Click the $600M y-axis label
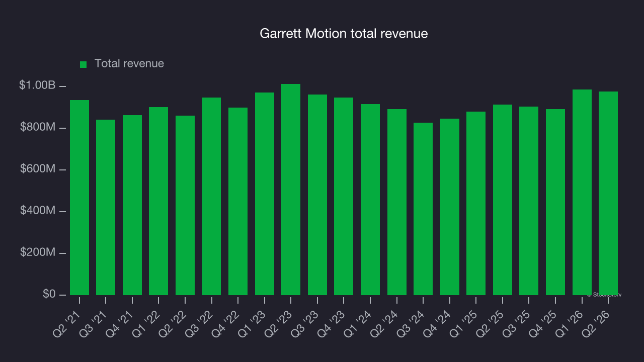This screenshot has height=362, width=644. [x=37, y=169]
